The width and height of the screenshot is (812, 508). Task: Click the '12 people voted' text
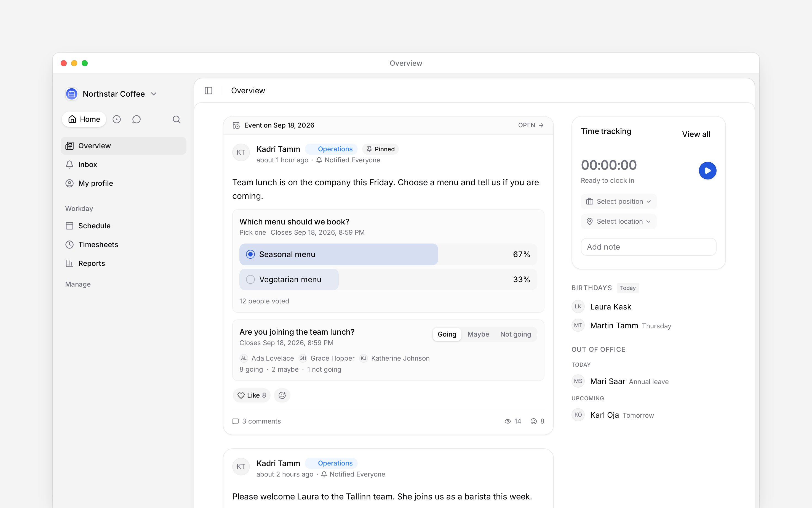coord(264,301)
